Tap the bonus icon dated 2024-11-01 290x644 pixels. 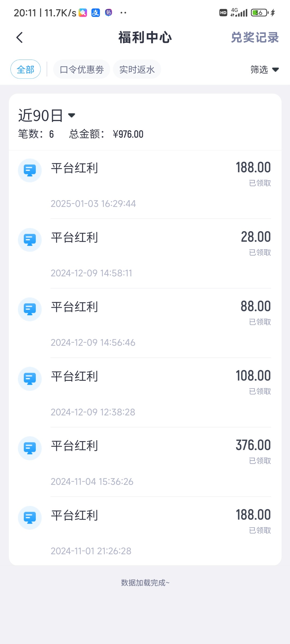[30, 518]
